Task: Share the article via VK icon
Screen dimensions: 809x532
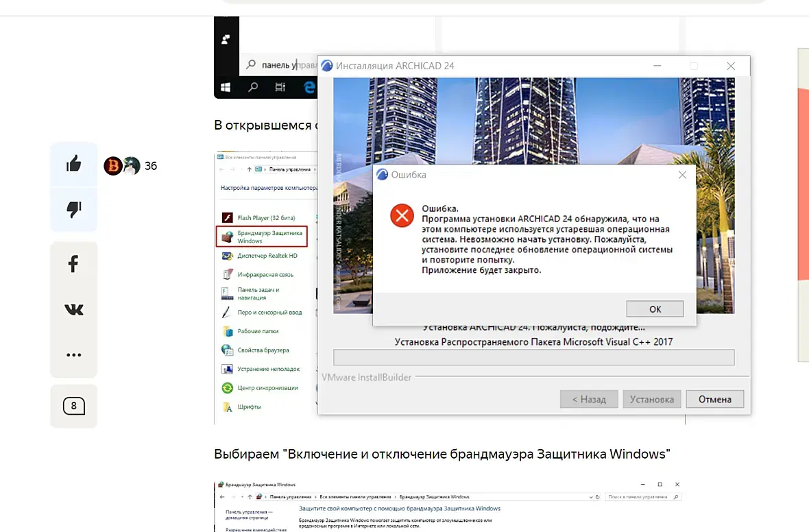Action: (x=74, y=309)
